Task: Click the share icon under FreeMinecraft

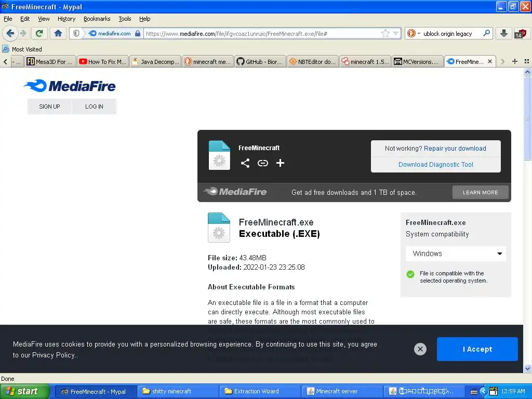Action: (245, 163)
